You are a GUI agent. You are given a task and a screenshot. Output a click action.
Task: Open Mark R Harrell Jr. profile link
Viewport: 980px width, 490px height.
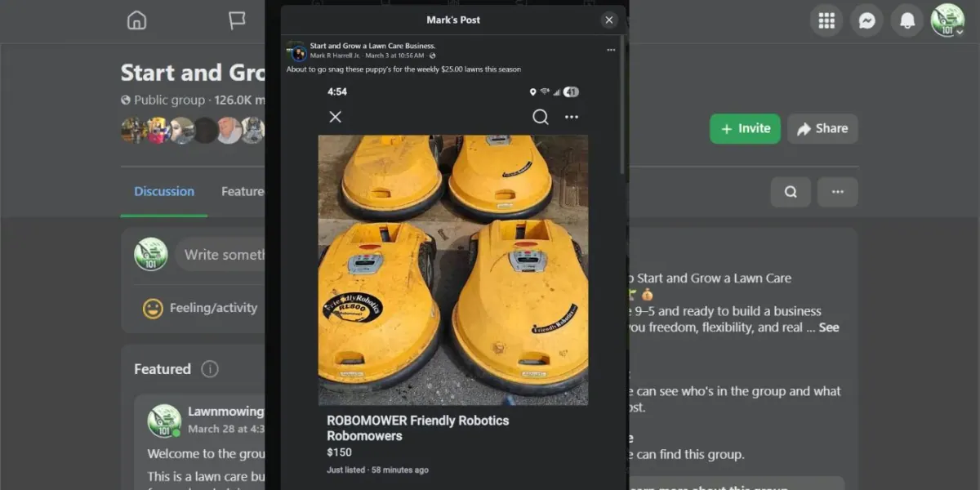pyautogui.click(x=335, y=56)
